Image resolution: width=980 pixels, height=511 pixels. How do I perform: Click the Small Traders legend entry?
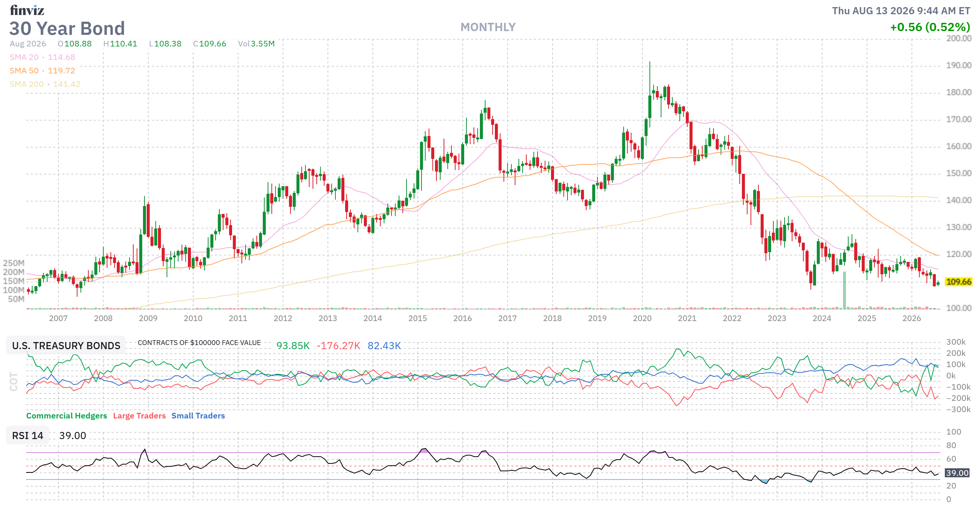(198, 416)
